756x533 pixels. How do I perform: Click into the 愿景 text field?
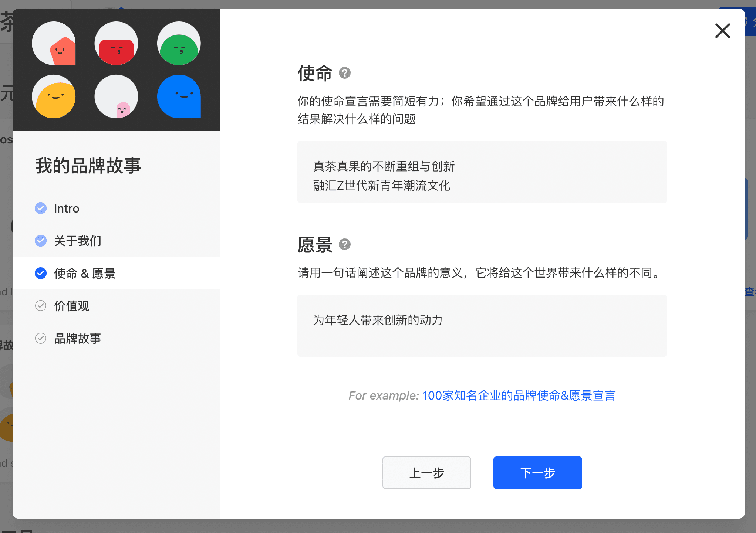tap(482, 326)
